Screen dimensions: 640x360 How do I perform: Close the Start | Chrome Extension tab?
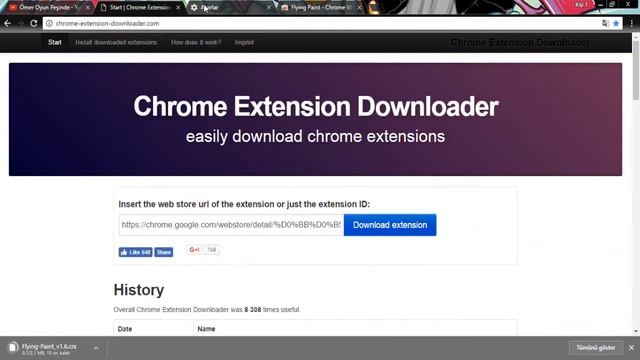pos(178,7)
